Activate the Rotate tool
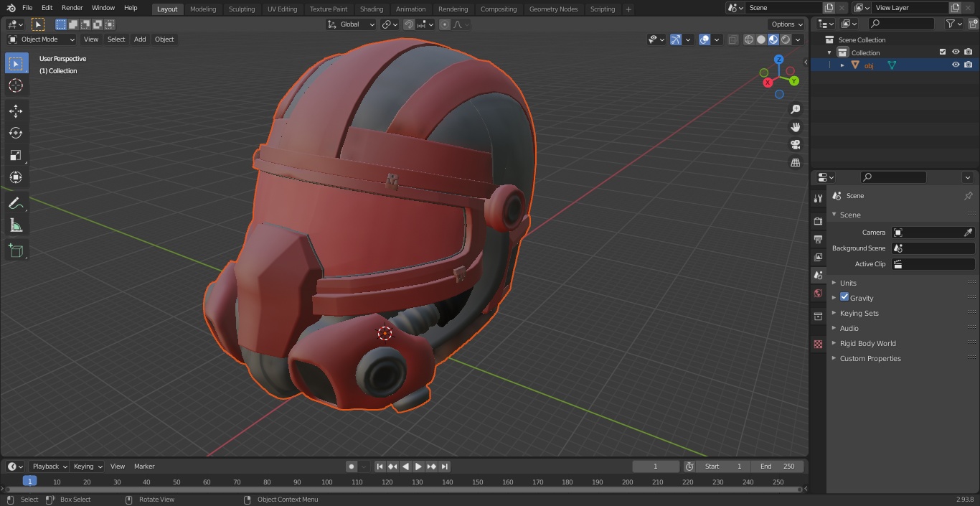980x506 pixels. coord(16,133)
